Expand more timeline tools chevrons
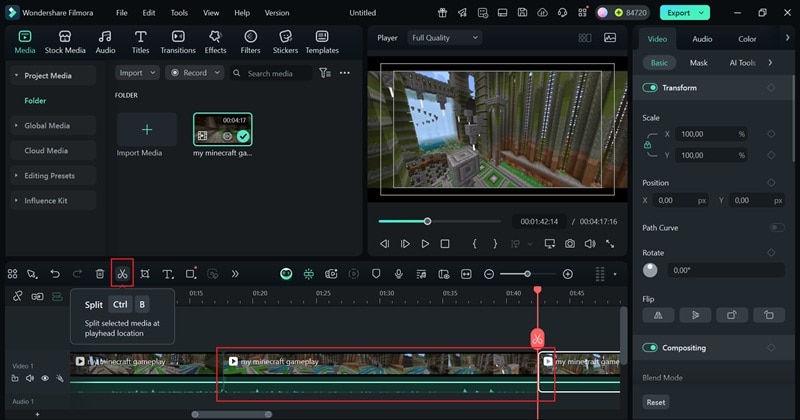The image size is (800, 420). click(x=235, y=274)
